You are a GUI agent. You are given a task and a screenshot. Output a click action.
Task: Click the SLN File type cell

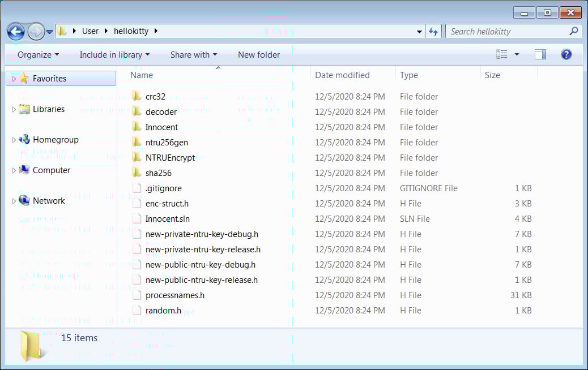coord(415,219)
